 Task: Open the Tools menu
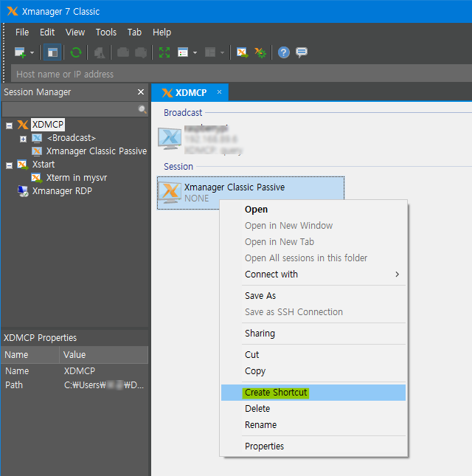pyautogui.click(x=106, y=32)
